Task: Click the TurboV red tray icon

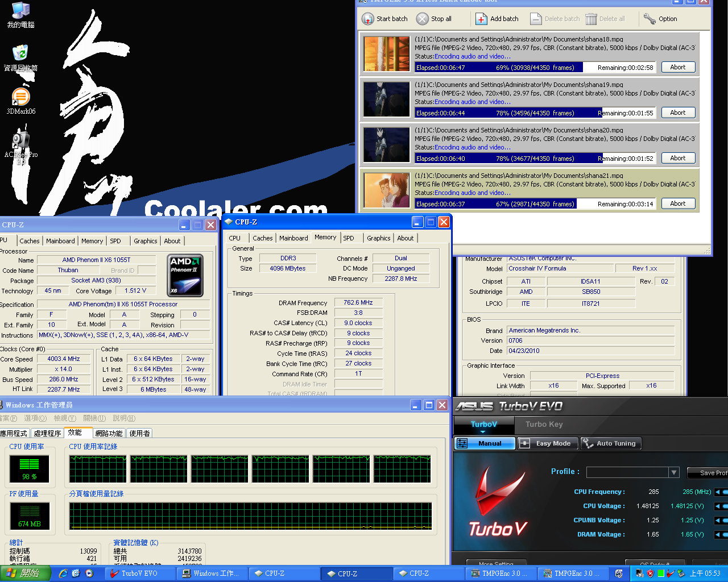Action: coord(671,573)
